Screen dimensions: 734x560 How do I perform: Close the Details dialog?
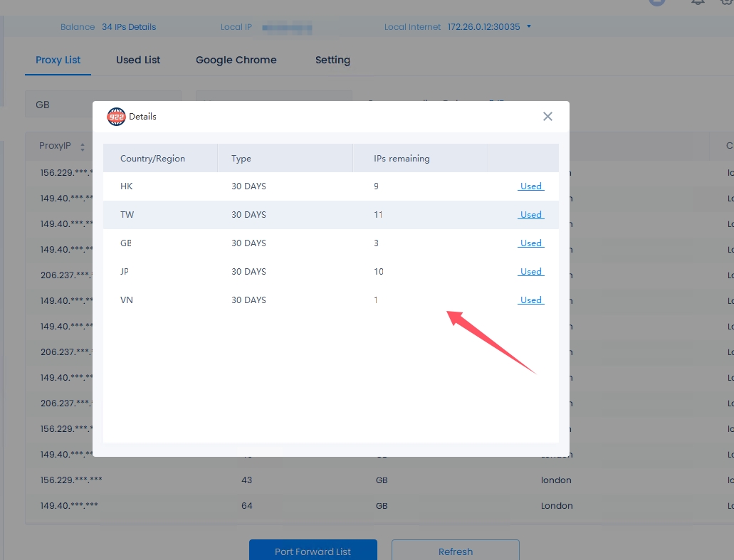pos(547,117)
